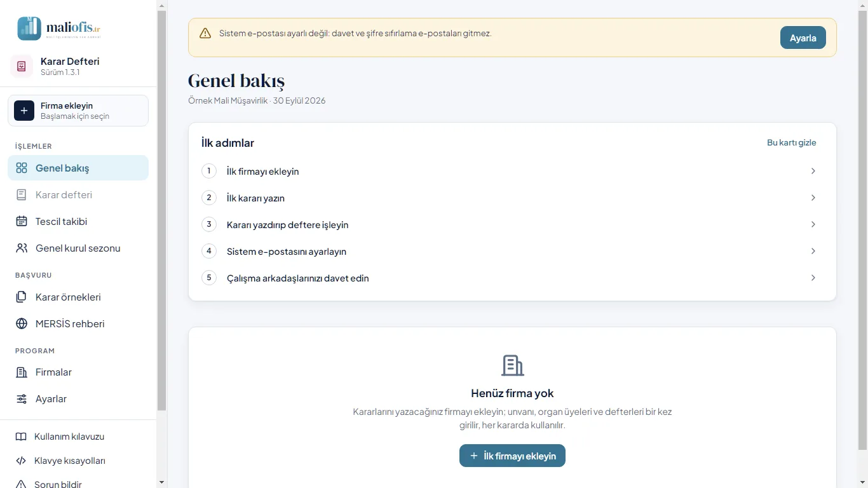Click the Ayarla button in the banner

click(x=803, y=37)
